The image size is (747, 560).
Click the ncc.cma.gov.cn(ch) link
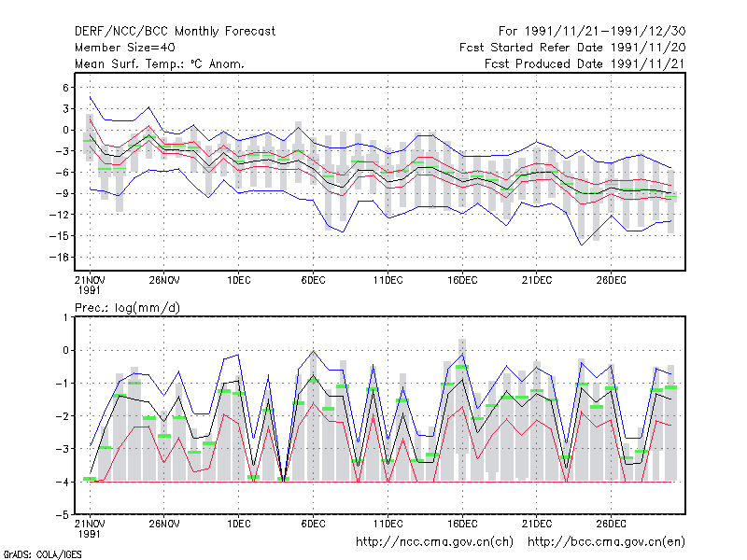(x=434, y=542)
